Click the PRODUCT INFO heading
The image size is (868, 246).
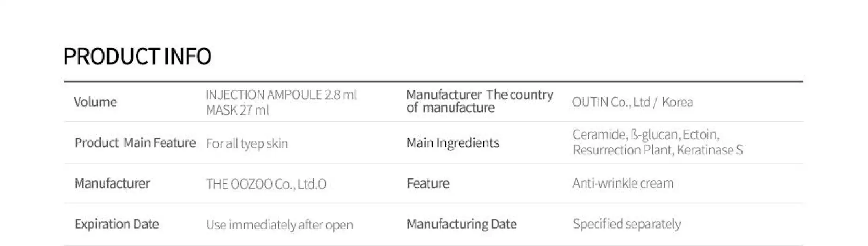[x=137, y=56]
